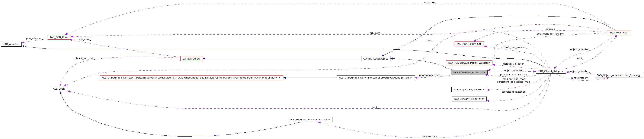Image resolution: width=644 pixels, height=139 pixels.
Task: Click the hint_strategy_ edge label
Action: coord(580,78)
